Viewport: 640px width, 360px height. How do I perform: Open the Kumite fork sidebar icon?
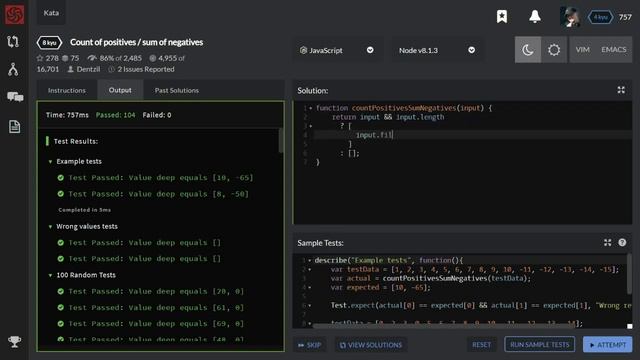pos(13,69)
